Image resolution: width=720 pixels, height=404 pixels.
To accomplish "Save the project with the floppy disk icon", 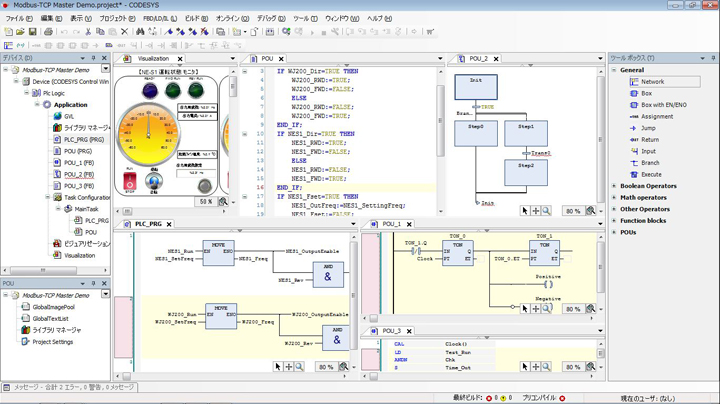I will [32, 32].
